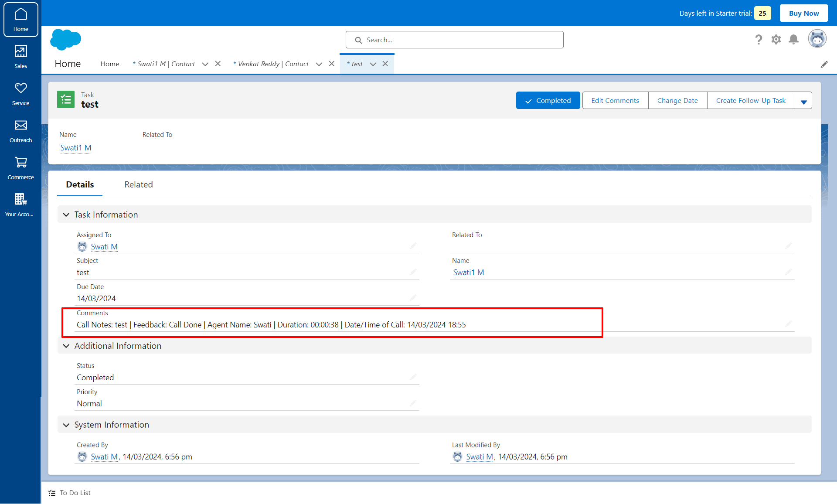Open the Help question mark icon

tap(759, 40)
